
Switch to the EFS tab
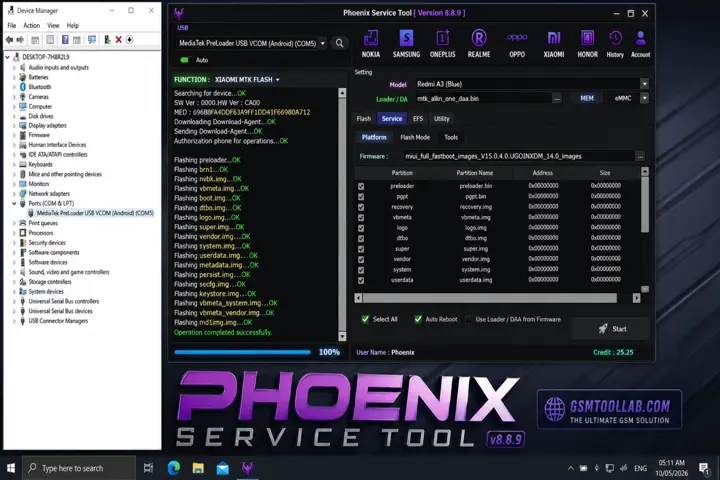tap(418, 119)
